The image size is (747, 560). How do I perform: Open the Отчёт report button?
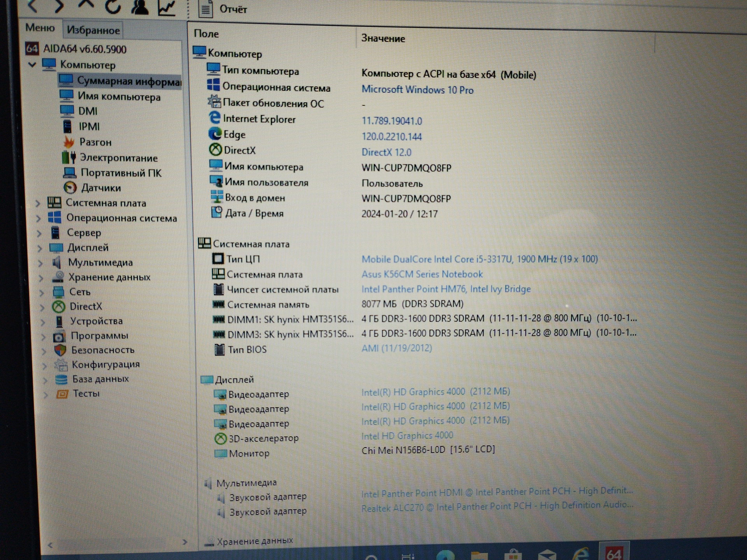click(223, 9)
